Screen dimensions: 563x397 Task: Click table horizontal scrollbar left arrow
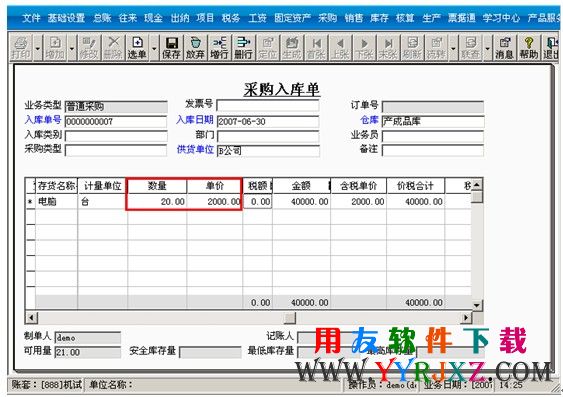(31, 318)
